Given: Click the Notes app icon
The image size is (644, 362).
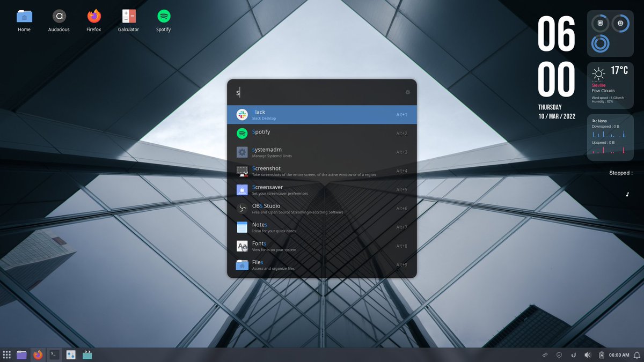Looking at the screenshot, I should tap(242, 227).
